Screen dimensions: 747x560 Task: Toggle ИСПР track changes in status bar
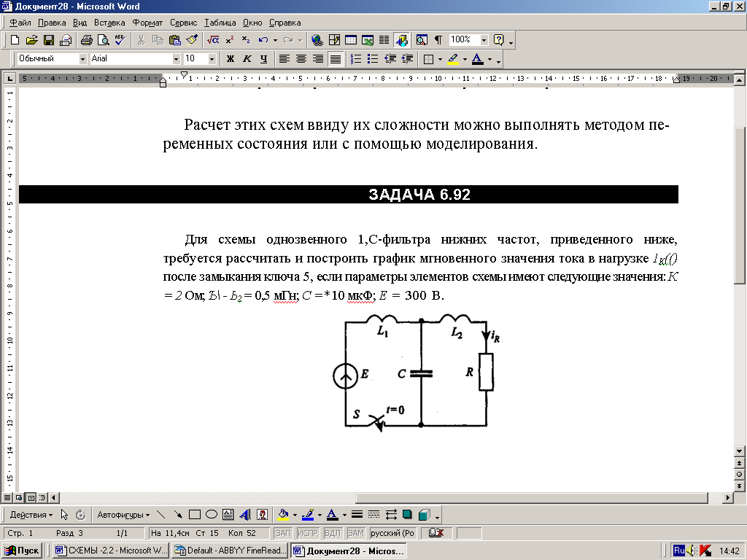coord(307,533)
